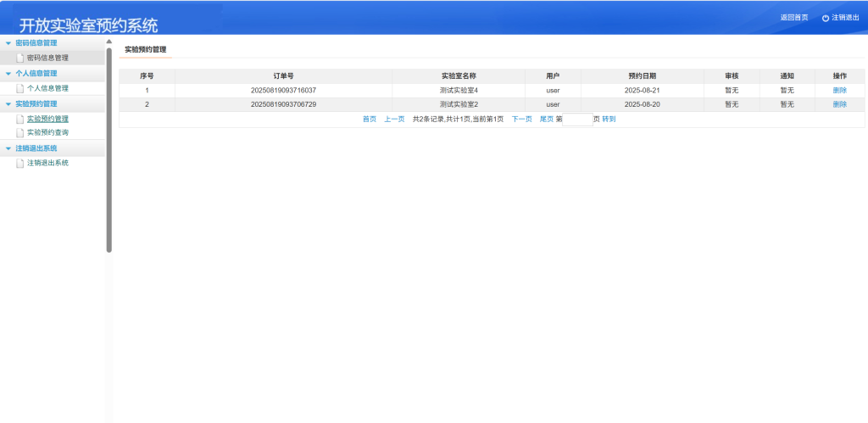The image size is (868, 423).
Task: Select the 实验预约管理 tab above table
Action: pyautogui.click(x=146, y=49)
